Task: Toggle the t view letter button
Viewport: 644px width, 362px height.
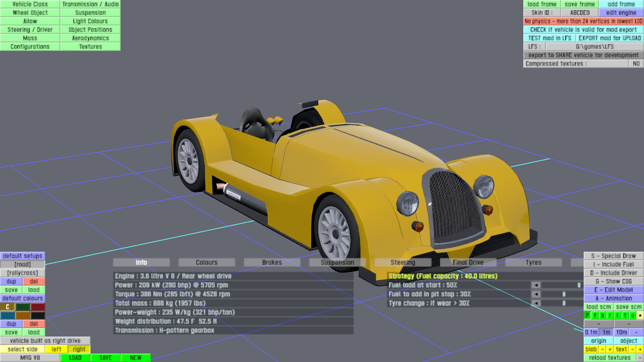Action: pyautogui.click(x=625, y=315)
